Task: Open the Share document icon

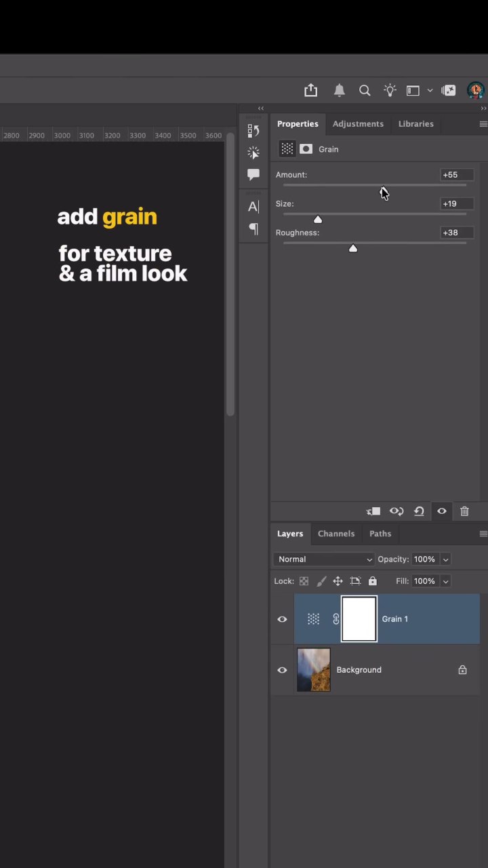Action: pyautogui.click(x=310, y=90)
